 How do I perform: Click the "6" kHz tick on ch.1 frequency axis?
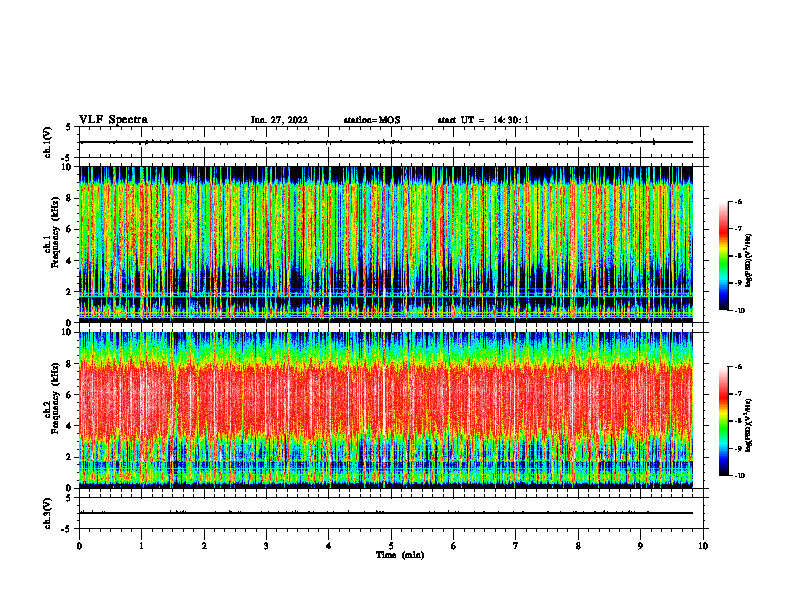click(69, 229)
